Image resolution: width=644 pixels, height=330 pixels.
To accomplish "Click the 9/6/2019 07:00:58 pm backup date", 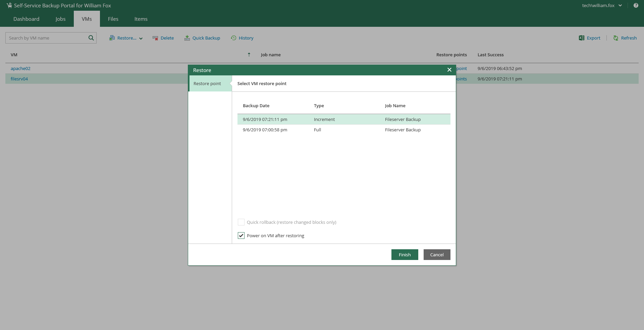I will (x=265, y=130).
